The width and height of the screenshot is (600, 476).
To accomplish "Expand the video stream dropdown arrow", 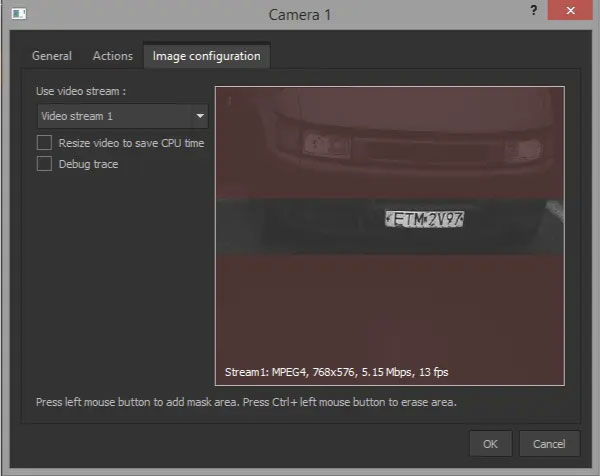I will click(x=200, y=116).
